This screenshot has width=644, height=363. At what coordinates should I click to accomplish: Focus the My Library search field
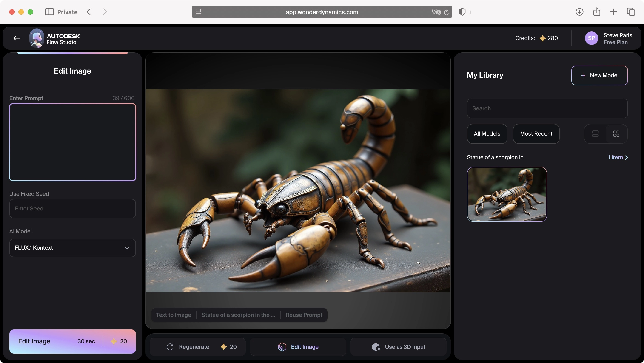[x=547, y=108]
